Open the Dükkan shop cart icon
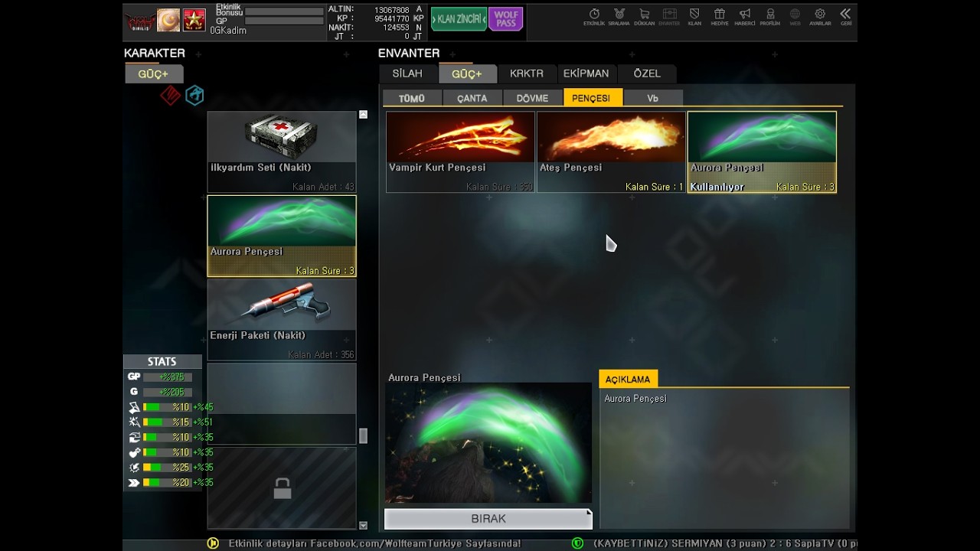980x551 pixels. coord(644,17)
